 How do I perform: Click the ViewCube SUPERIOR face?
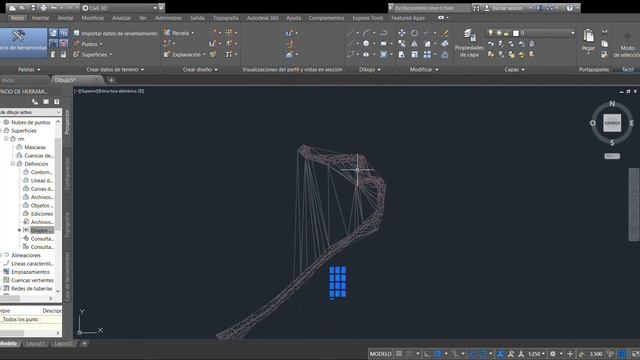pyautogui.click(x=612, y=123)
